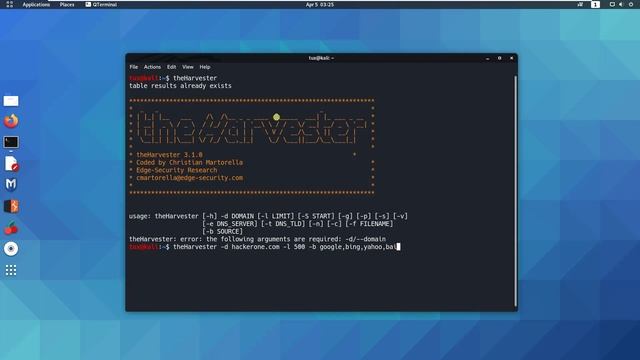Image resolution: width=640 pixels, height=360 pixels.
Task: Launch Firefox from the dock
Action: pos(11,121)
